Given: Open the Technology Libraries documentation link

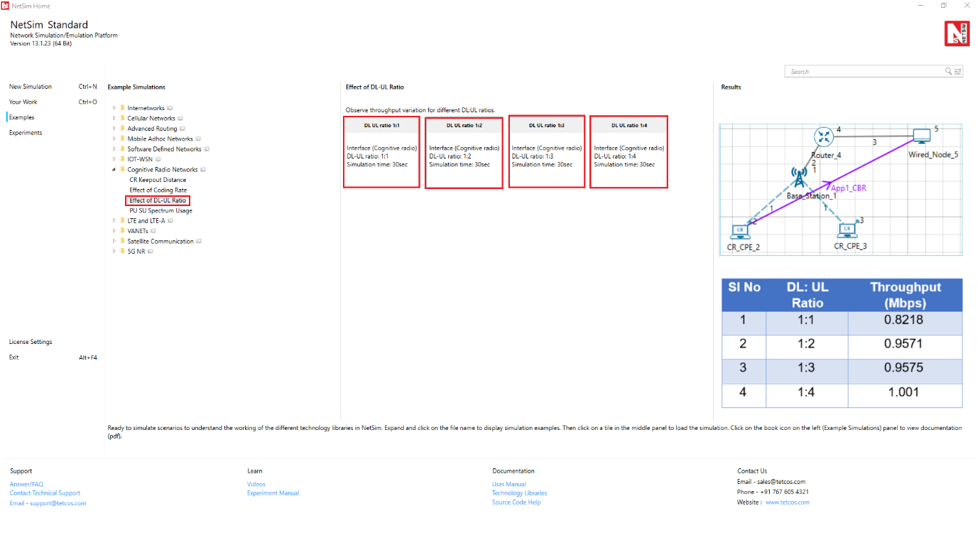Looking at the screenshot, I should [519, 493].
